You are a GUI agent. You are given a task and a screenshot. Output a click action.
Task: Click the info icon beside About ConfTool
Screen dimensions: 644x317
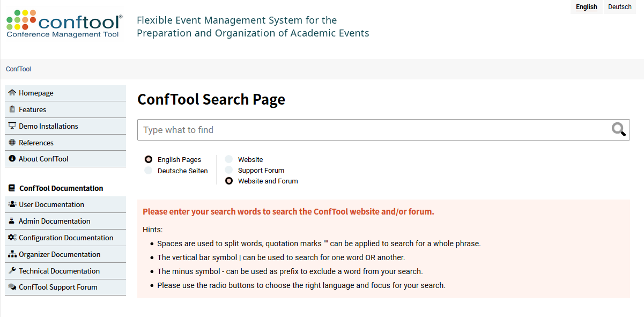pos(12,159)
